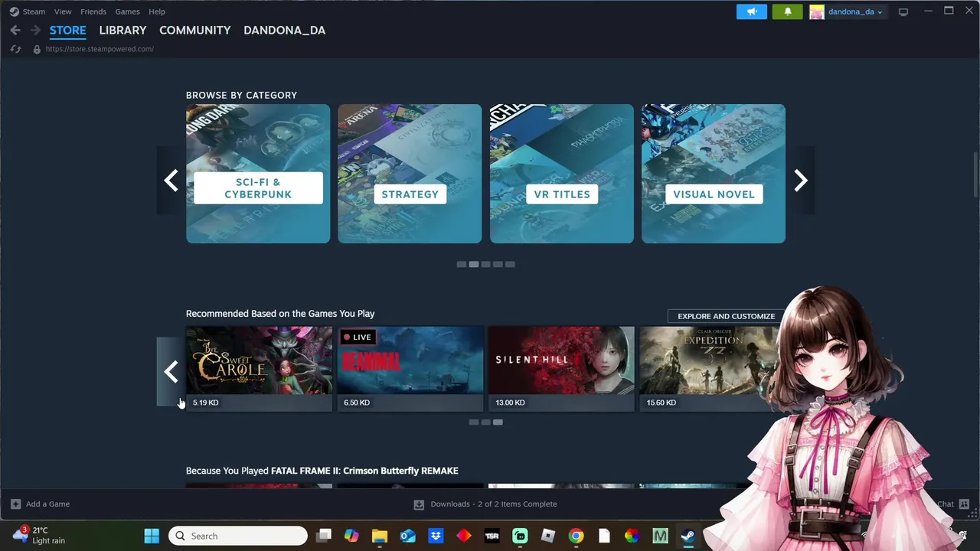Open Google Chrome from the taskbar
The image size is (980, 551).
[576, 536]
